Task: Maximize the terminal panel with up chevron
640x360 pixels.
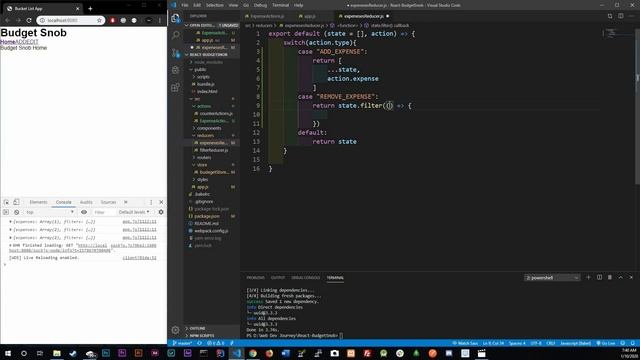Action: (x=620, y=278)
